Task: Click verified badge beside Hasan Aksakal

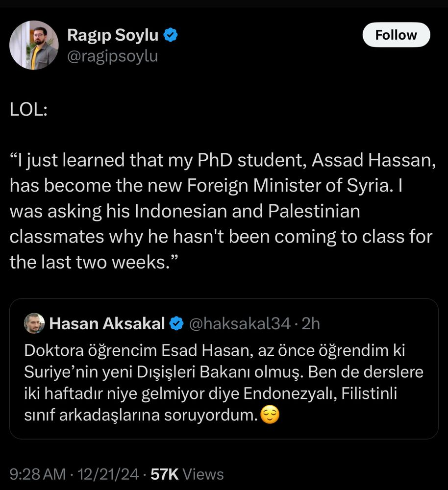Action: click(x=176, y=323)
